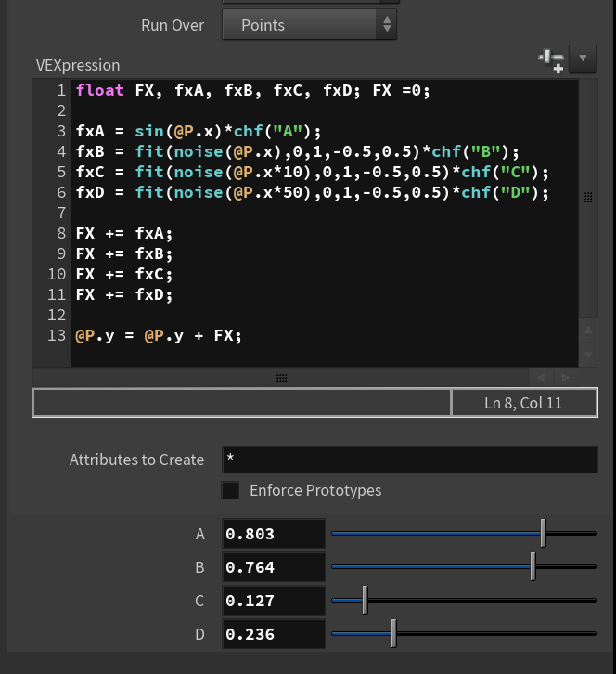This screenshot has width=616, height=674.
Task: Click the 'FX += fxC;' code line
Action: (x=124, y=274)
